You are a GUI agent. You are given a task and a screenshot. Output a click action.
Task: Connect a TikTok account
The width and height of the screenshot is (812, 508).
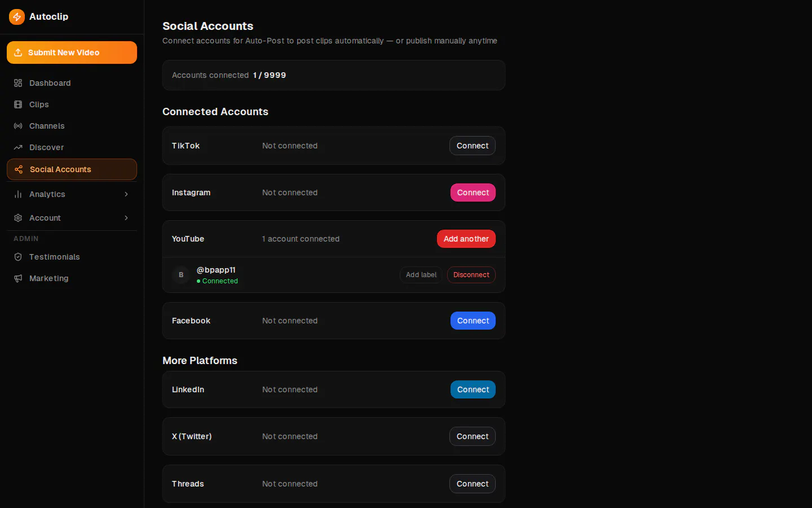473,146
